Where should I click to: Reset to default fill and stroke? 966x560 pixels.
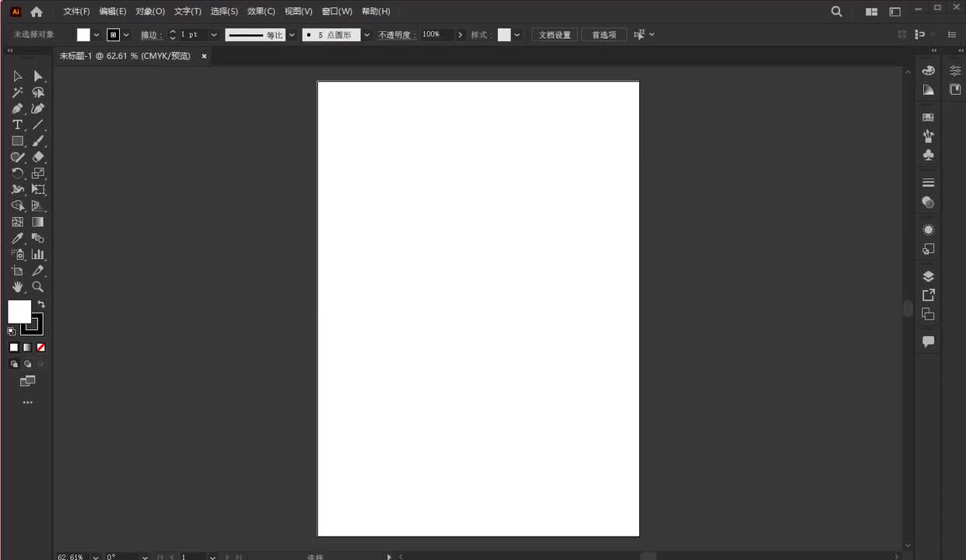tap(12, 331)
